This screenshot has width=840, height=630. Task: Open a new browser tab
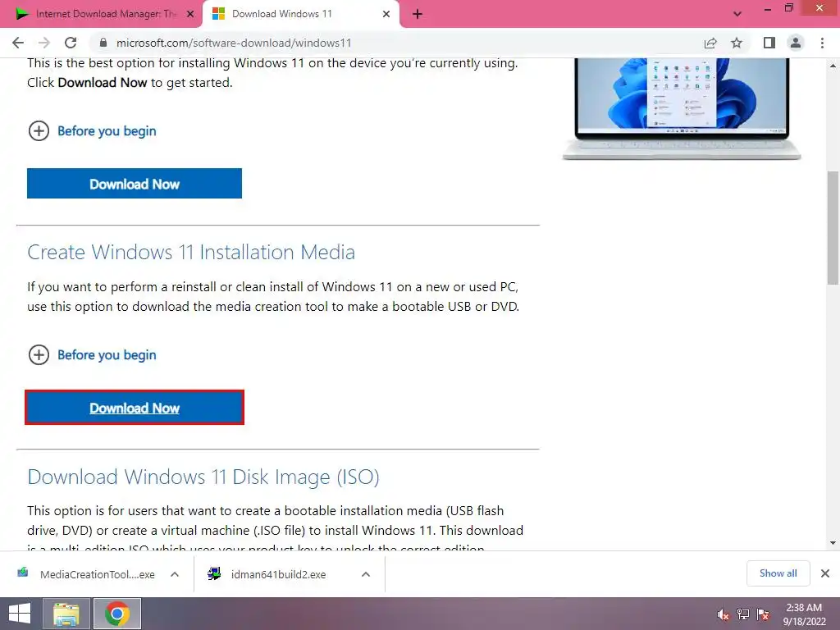(x=418, y=15)
